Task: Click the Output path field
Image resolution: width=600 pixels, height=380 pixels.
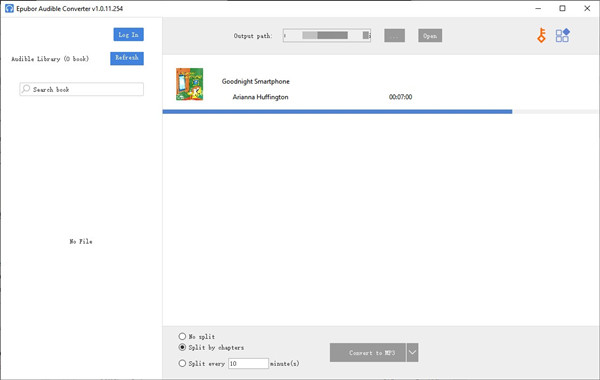Action: (327, 36)
